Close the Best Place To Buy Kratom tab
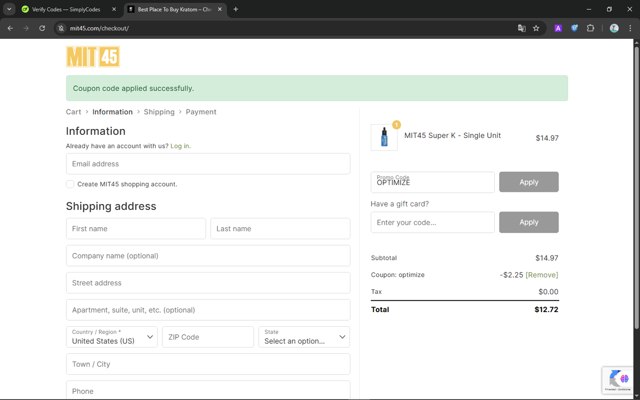Screen dimensions: 640x400 [220, 9]
